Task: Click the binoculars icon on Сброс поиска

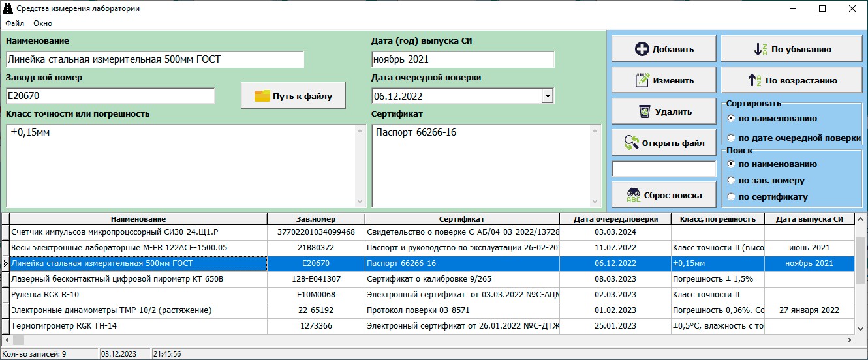Action: point(633,195)
